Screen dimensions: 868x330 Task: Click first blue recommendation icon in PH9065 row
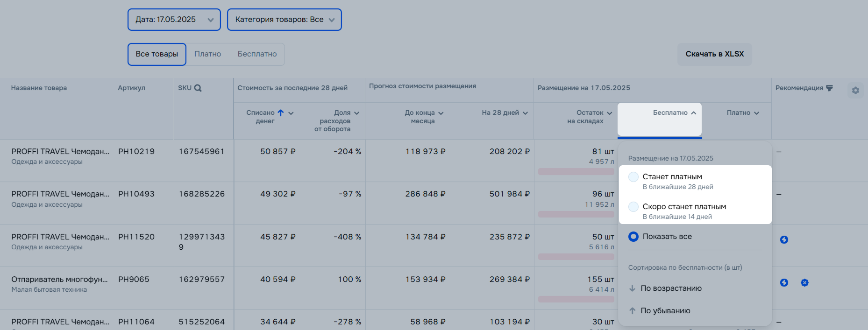click(784, 282)
